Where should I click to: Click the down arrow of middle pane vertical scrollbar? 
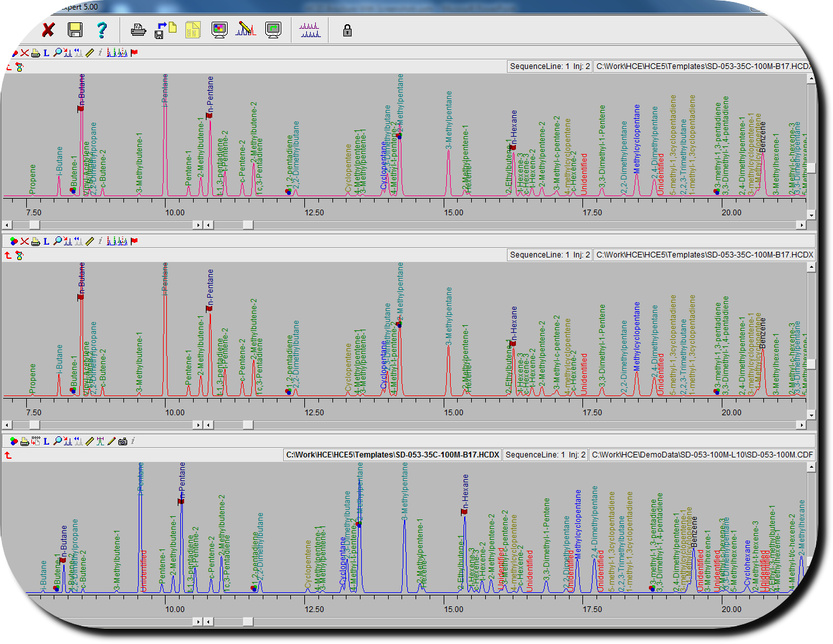coord(811,415)
